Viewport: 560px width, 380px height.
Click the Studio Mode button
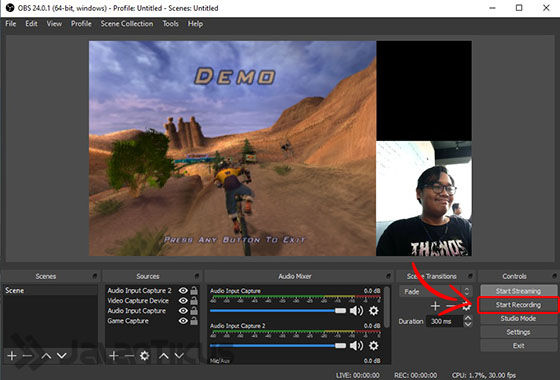click(x=518, y=318)
